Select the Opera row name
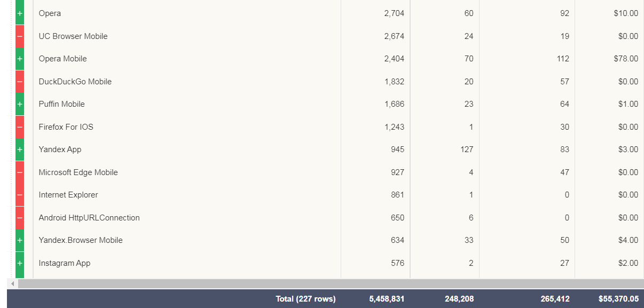The width and height of the screenshot is (644, 308). pyautogui.click(x=50, y=13)
